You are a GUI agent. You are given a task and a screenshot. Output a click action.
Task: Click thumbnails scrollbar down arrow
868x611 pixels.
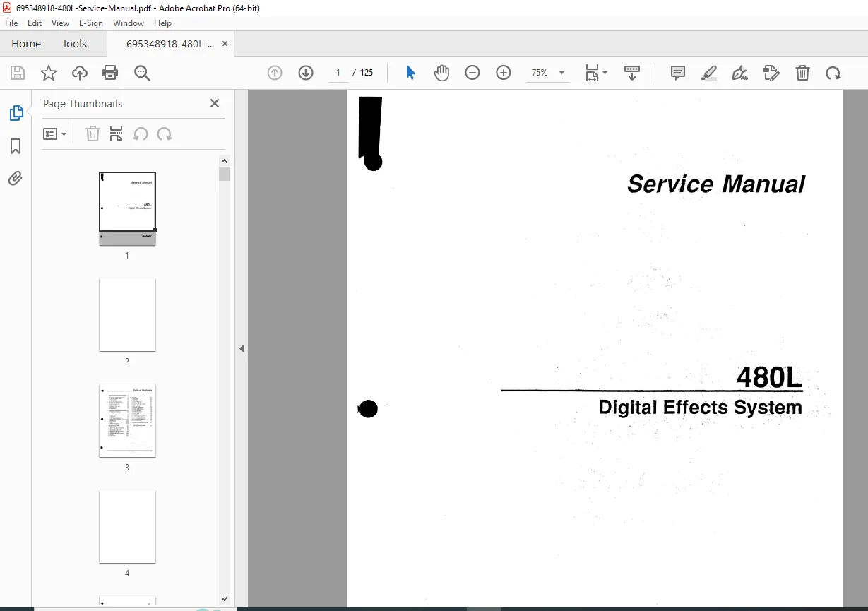coord(224,599)
